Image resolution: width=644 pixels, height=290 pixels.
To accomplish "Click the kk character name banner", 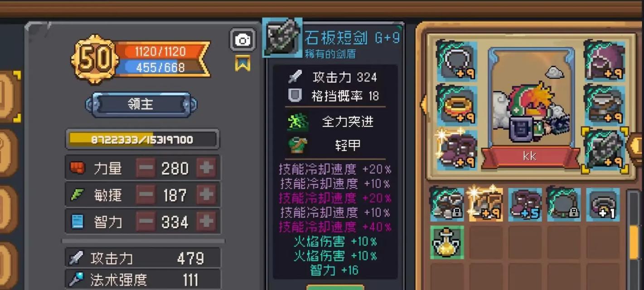I will (x=530, y=157).
